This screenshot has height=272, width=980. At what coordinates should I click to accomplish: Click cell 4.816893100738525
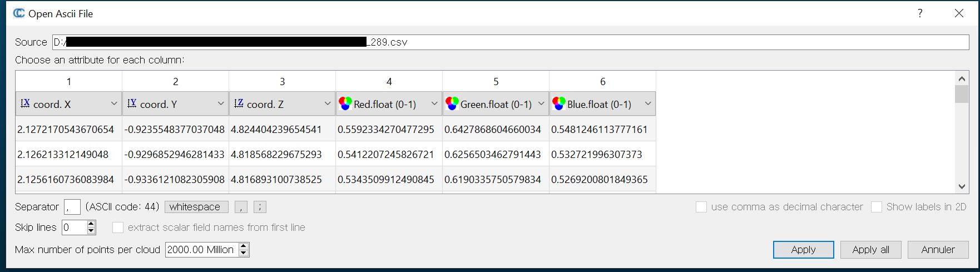[x=283, y=179]
